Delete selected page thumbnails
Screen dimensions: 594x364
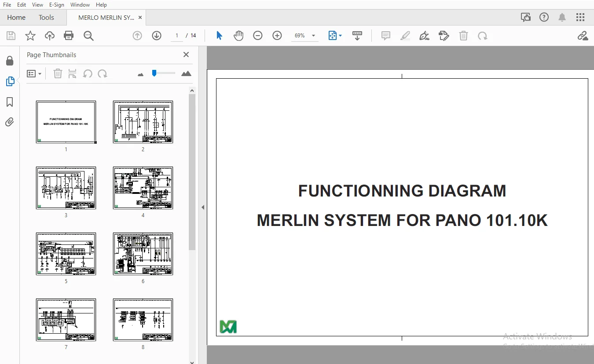[58, 73]
